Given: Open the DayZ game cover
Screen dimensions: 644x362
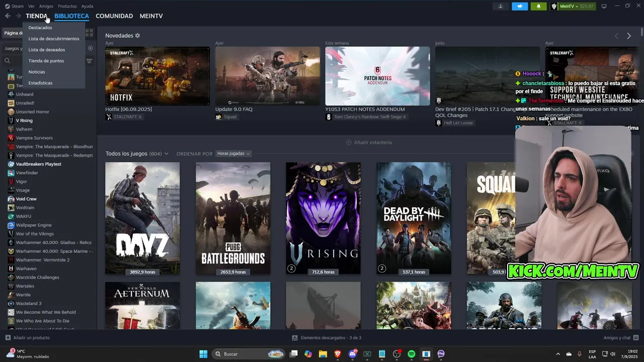Looking at the screenshot, I should tap(142, 218).
